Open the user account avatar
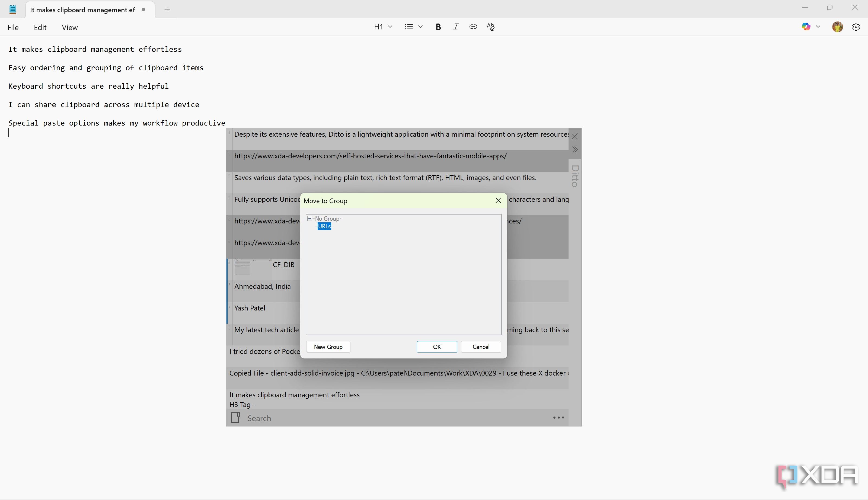The width and height of the screenshot is (868, 500). pos(837,27)
